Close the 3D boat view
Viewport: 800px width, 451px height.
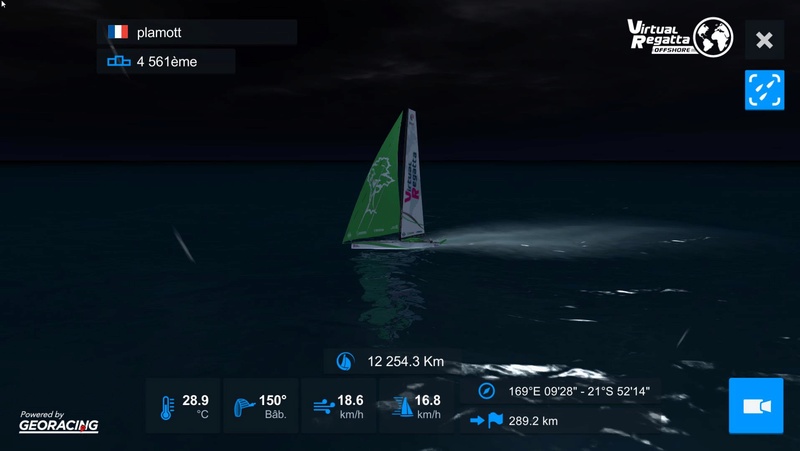pos(764,40)
